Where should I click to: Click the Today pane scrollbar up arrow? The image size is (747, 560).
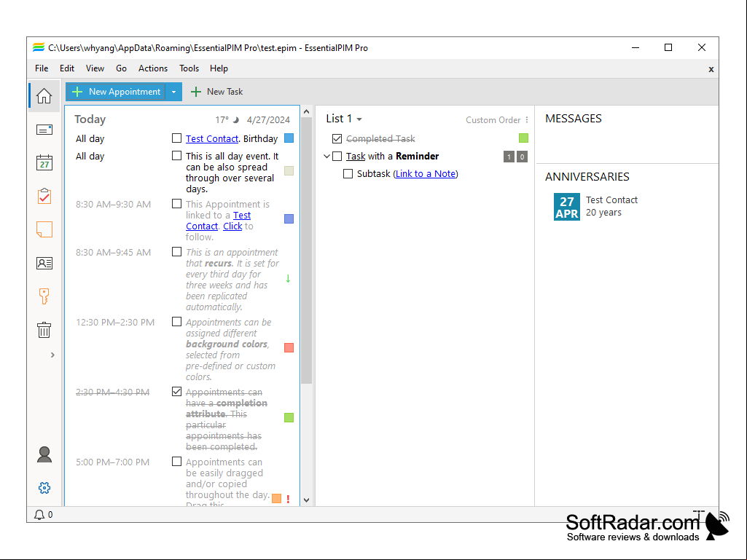(306, 111)
